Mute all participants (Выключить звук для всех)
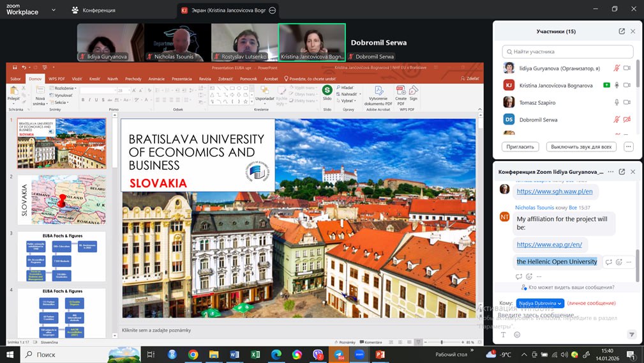 pyautogui.click(x=581, y=146)
